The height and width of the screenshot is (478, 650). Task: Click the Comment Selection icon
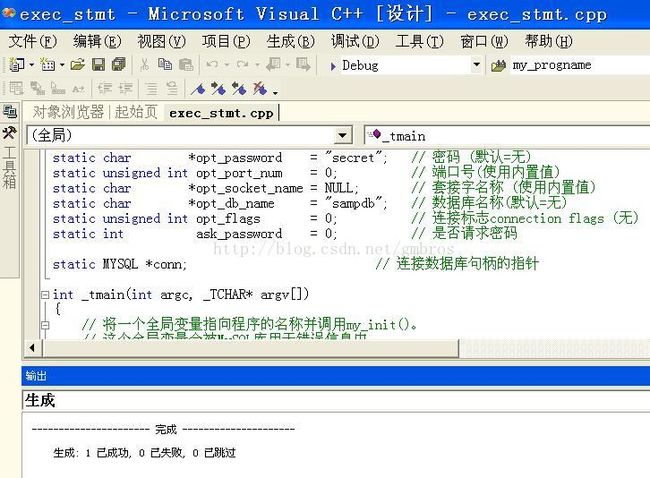[151, 88]
